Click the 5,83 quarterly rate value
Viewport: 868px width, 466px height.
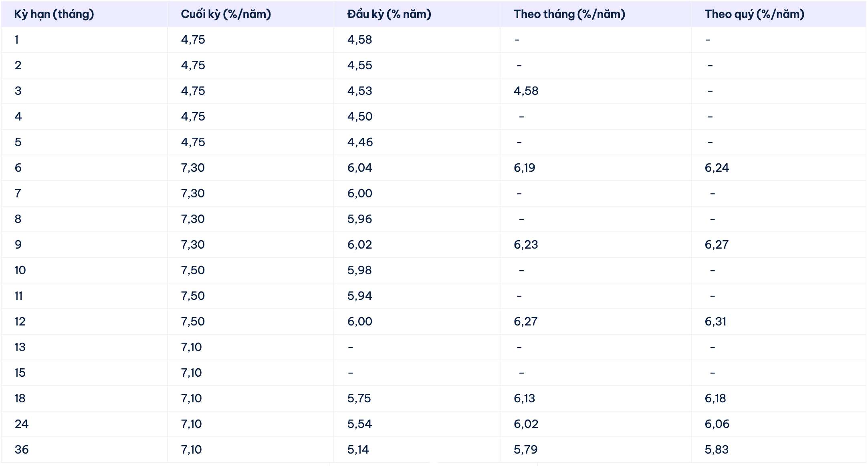(x=717, y=450)
